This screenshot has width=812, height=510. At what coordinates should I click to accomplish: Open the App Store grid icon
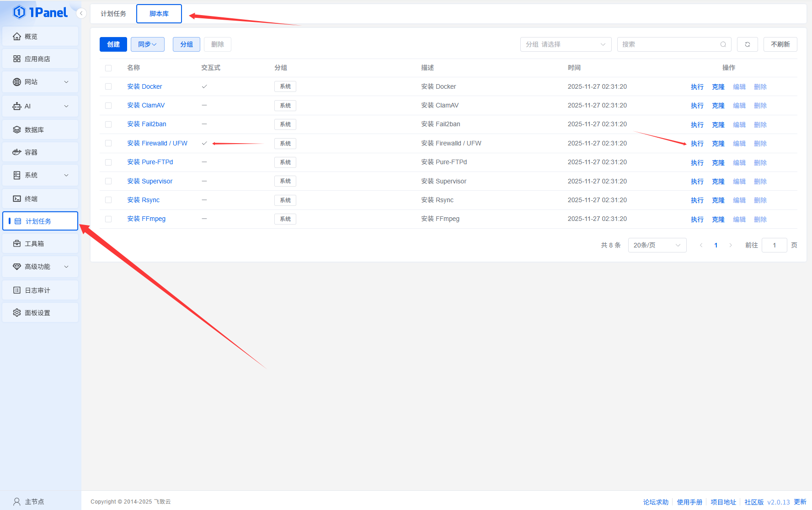click(17, 59)
